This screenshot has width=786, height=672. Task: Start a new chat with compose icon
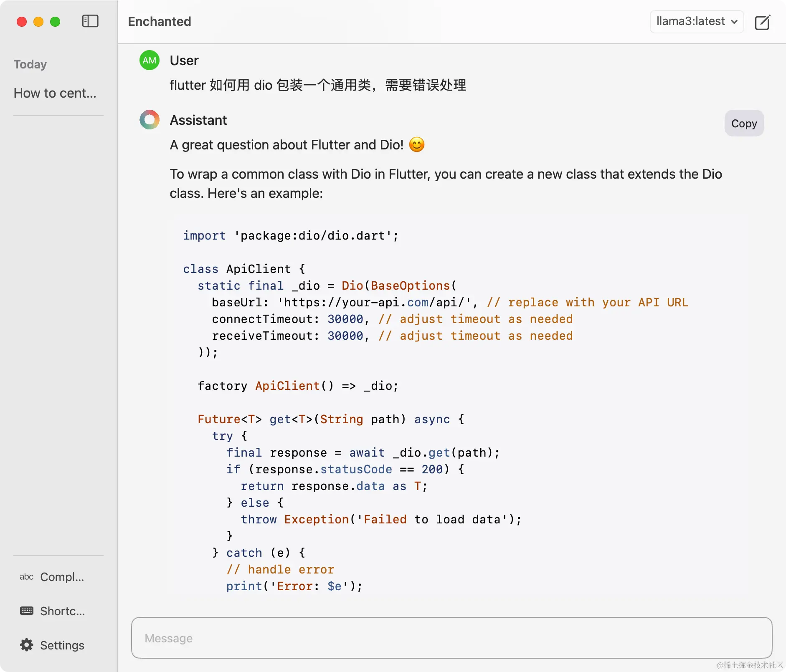click(x=763, y=22)
